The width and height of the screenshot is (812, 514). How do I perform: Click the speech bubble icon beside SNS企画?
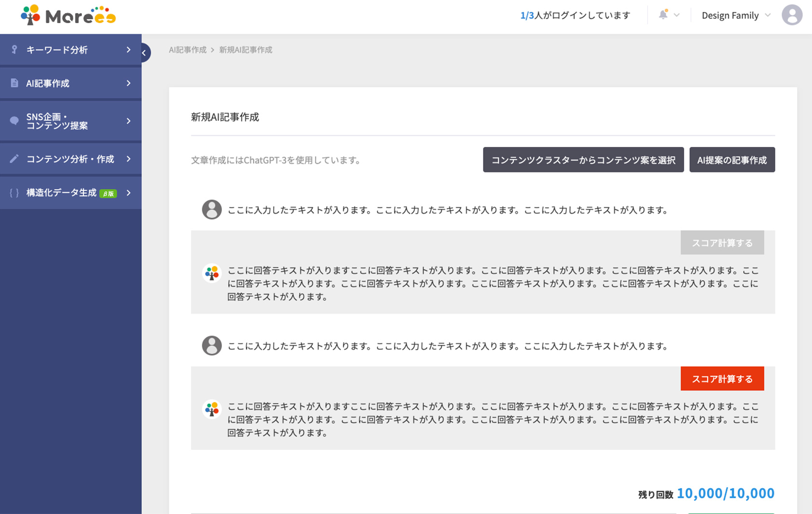(14, 121)
